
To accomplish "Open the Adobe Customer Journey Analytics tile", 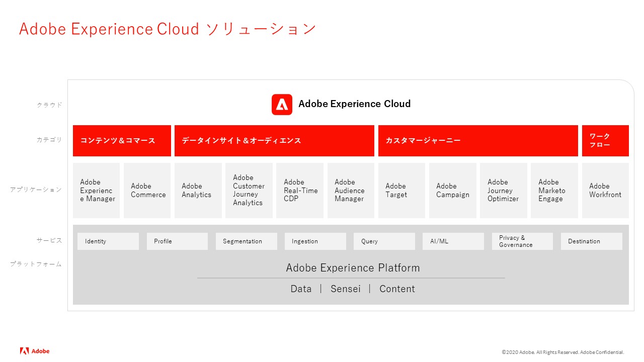I will coord(249,191).
